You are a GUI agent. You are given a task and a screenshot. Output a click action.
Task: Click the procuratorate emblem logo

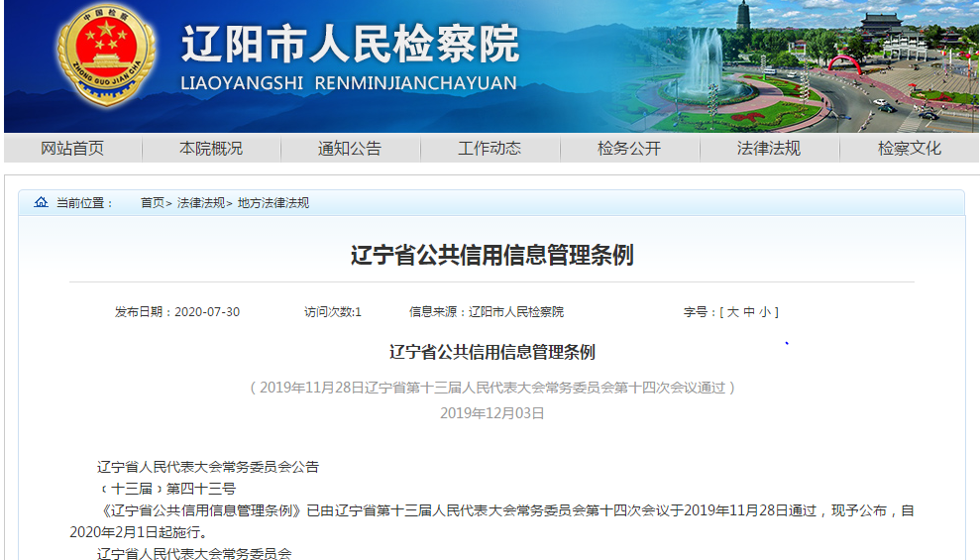click(106, 55)
